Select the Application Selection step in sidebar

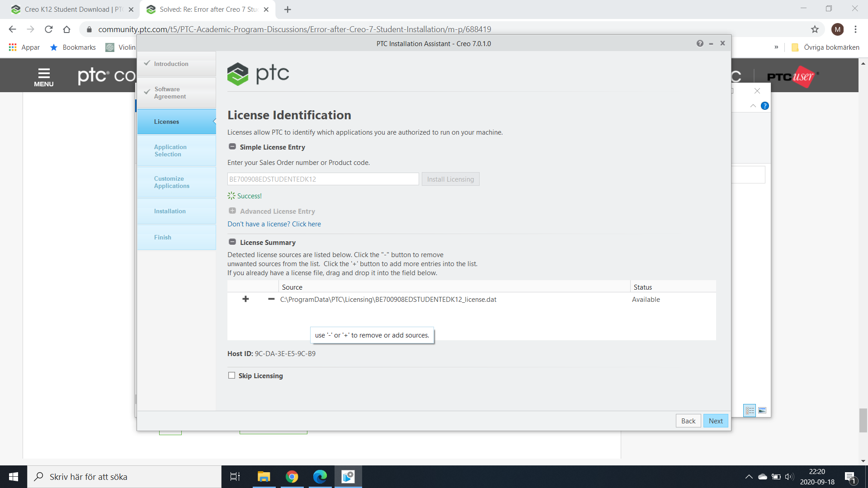(176, 150)
